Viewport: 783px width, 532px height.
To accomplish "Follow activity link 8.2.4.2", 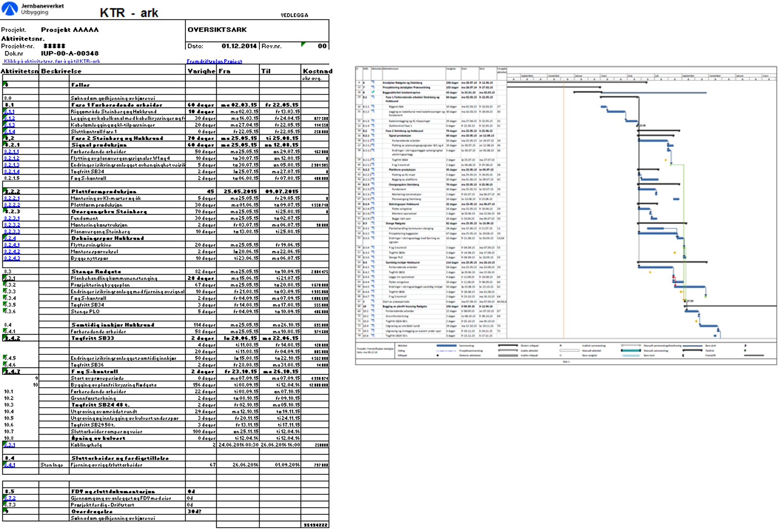I will click(12, 252).
